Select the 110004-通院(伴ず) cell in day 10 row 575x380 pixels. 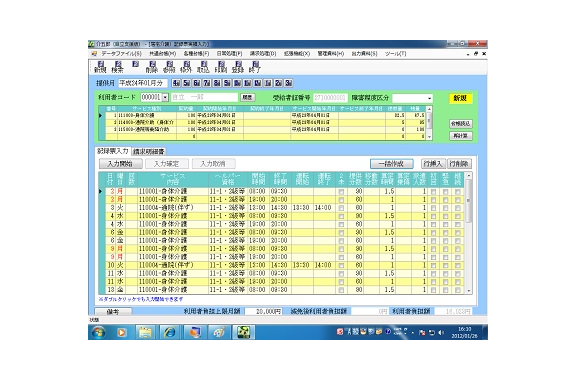(173, 265)
